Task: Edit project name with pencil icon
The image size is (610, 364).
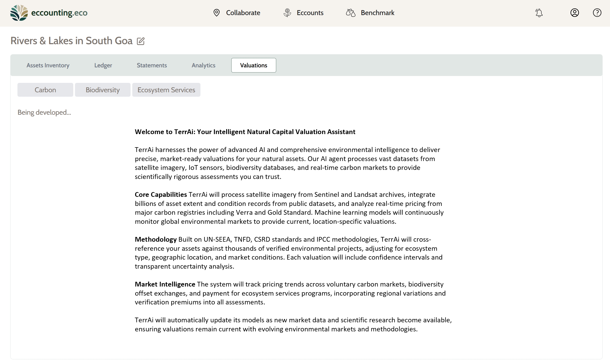Action: click(141, 41)
